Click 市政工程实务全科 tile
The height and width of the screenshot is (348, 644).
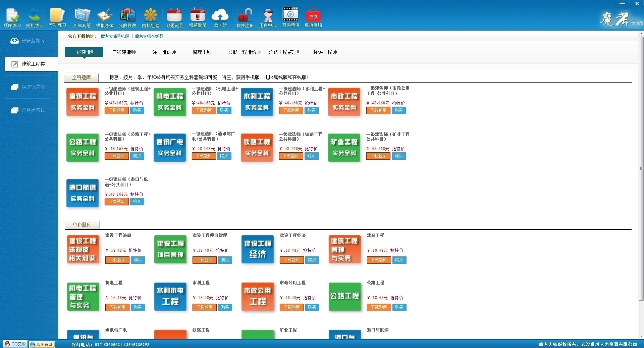344,102
